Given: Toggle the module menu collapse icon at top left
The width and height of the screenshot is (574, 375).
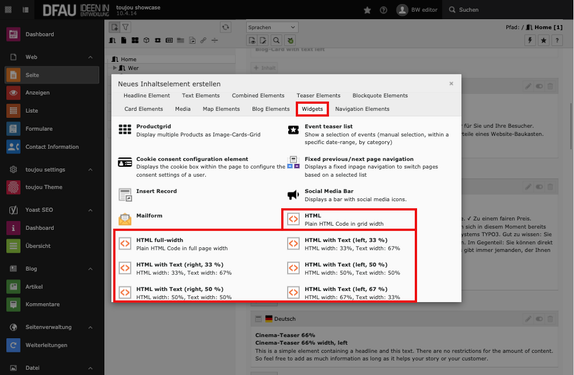Looking at the screenshot, I should coord(26,10).
